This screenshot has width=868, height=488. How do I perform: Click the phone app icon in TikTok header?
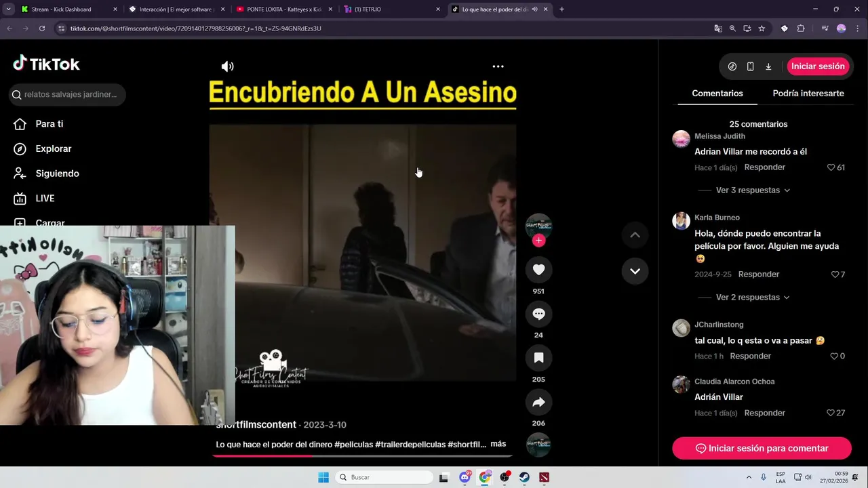point(750,66)
